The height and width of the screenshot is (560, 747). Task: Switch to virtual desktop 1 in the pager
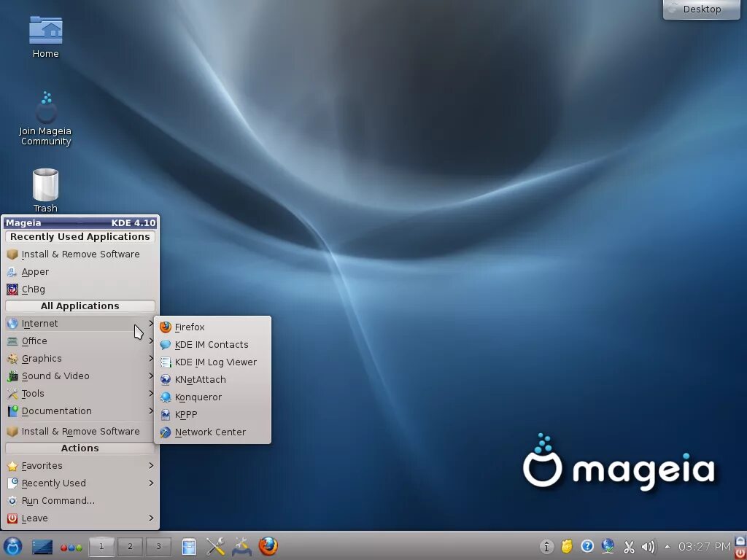[101, 546]
